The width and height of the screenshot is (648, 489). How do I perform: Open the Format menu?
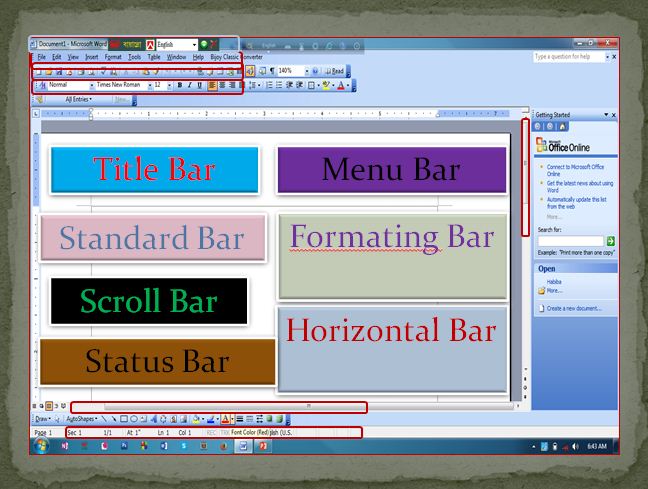coord(113,57)
